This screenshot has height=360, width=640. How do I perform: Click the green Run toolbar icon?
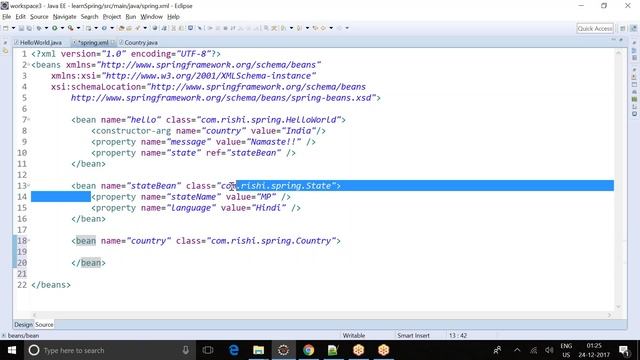(54, 28)
